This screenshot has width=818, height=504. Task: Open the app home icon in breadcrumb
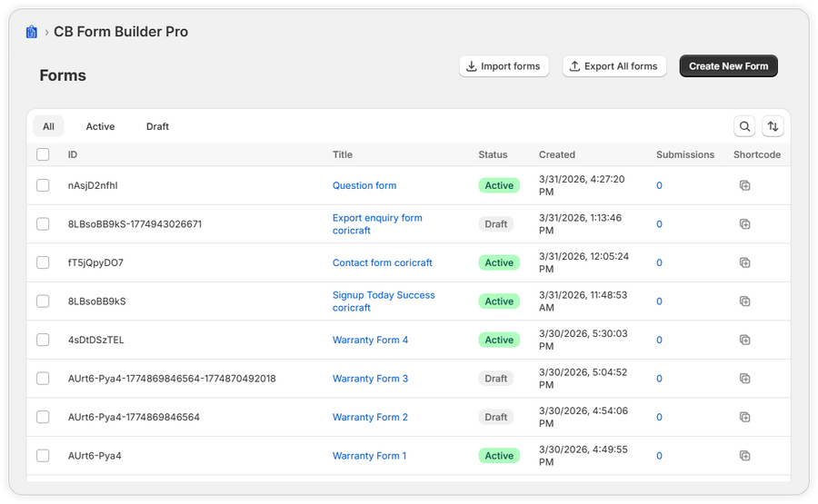click(x=32, y=32)
